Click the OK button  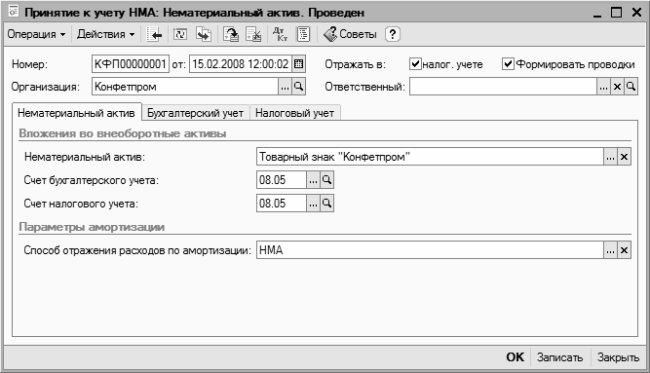[515, 357]
